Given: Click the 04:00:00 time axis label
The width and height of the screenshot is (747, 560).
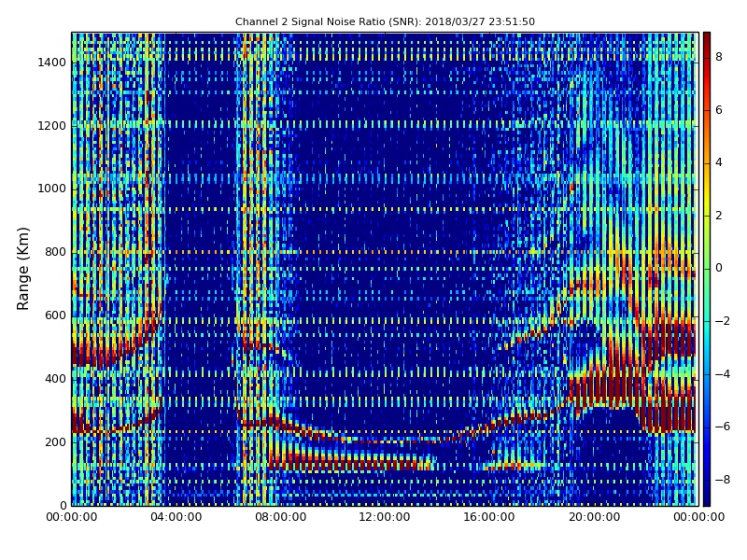Looking at the screenshot, I should 176,517.
